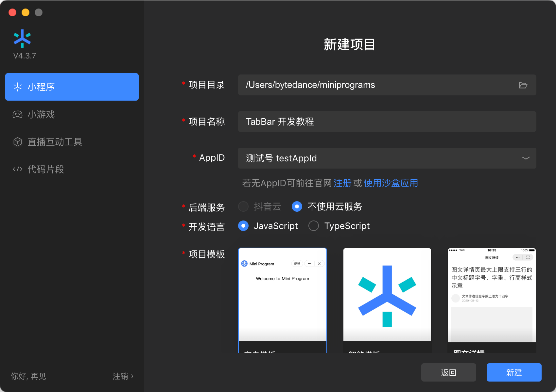
Task: Close the window with red button
Action: tap(12, 12)
